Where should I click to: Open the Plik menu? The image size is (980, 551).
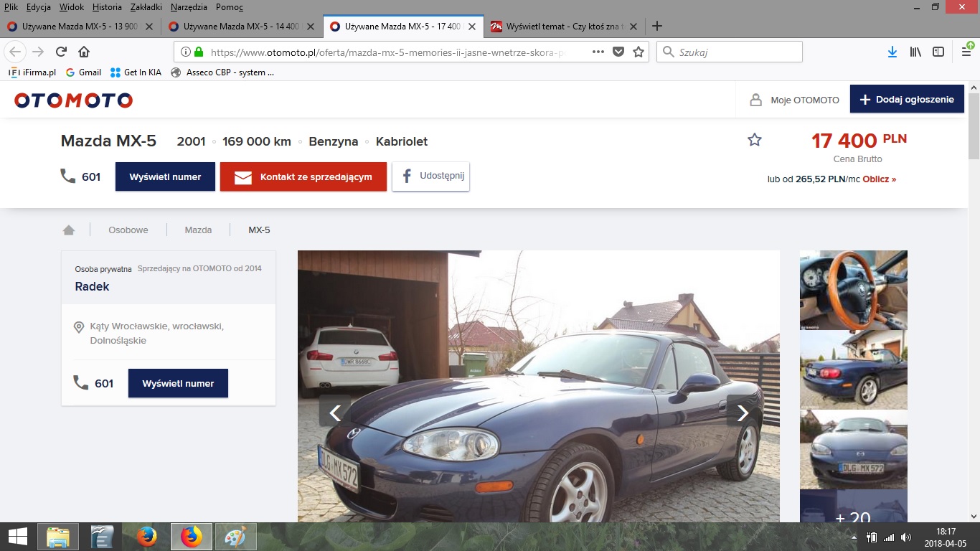pyautogui.click(x=11, y=7)
